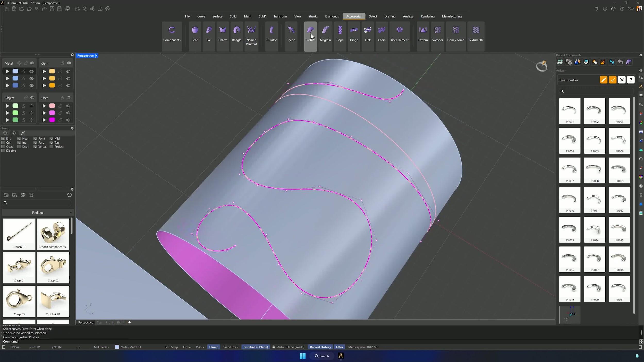Expand the Findings category dropdown
This screenshot has width=644, height=362.
pyautogui.click(x=38, y=213)
